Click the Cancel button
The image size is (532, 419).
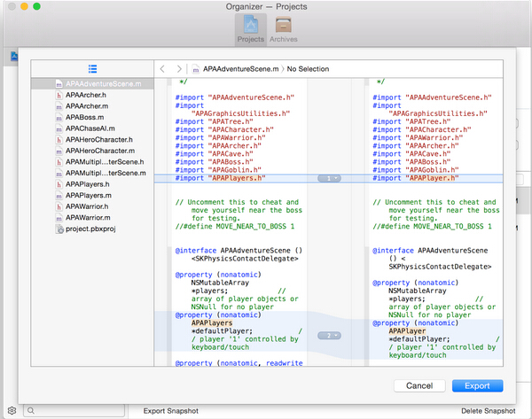[x=419, y=386]
